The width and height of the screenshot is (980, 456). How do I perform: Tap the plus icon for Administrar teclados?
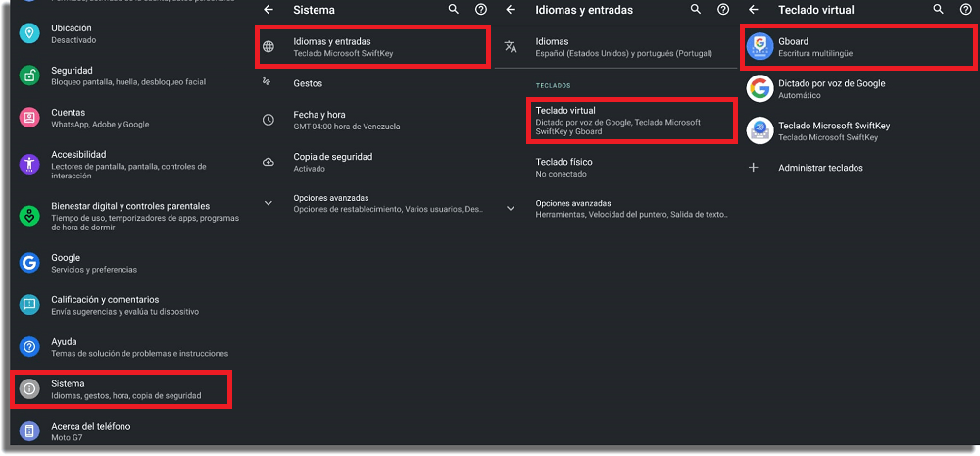(x=753, y=168)
